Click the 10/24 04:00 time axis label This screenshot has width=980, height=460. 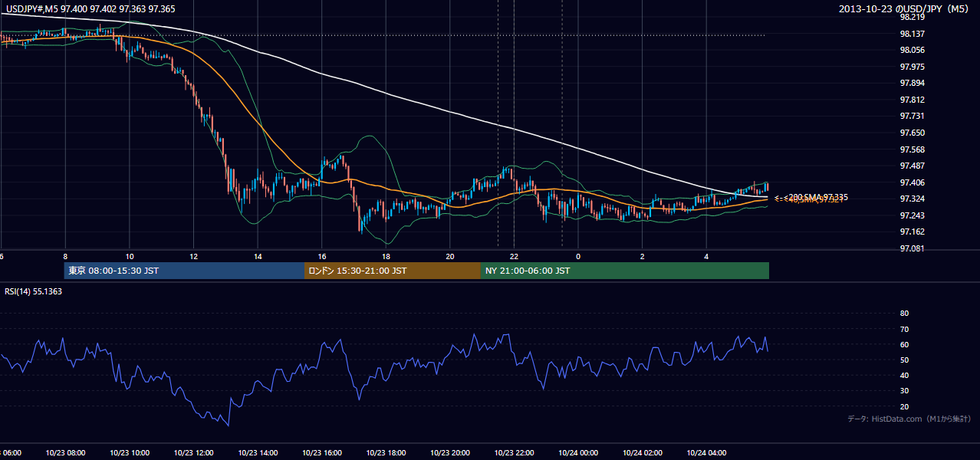706,453
